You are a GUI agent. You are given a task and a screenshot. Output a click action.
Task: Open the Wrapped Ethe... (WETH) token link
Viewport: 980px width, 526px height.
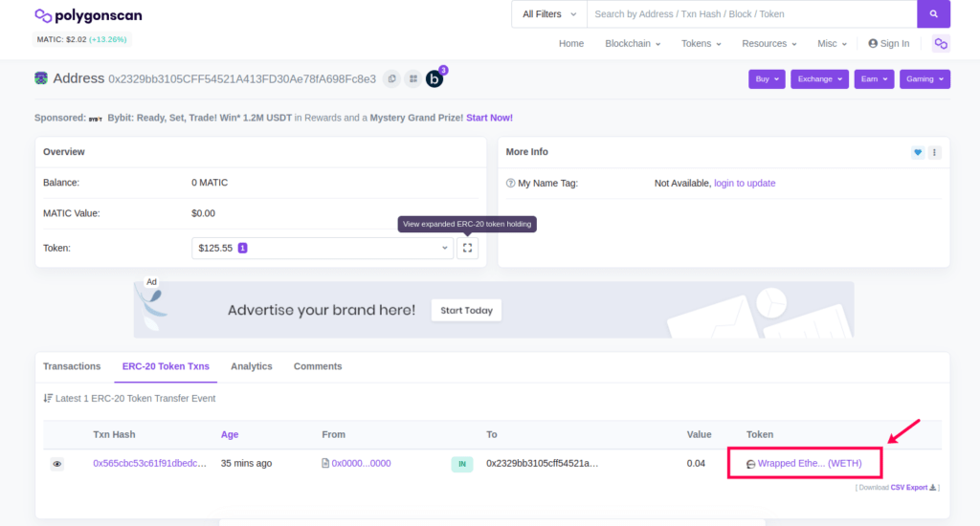pyautogui.click(x=810, y=464)
